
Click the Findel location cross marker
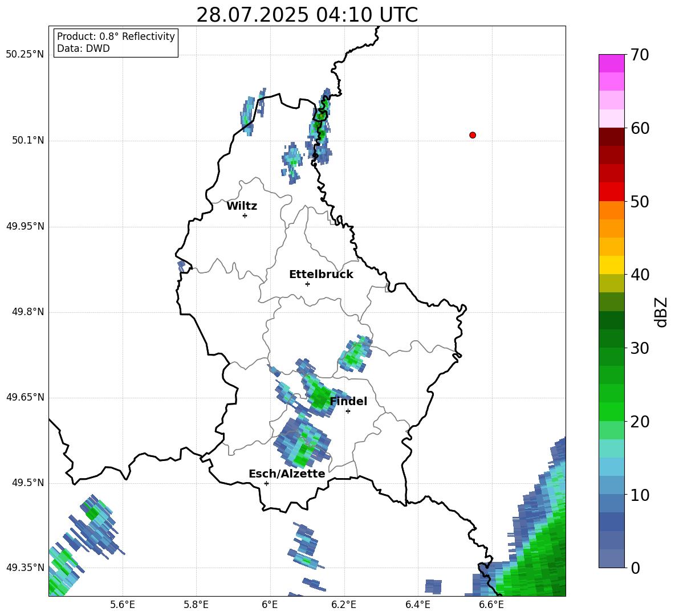(348, 411)
